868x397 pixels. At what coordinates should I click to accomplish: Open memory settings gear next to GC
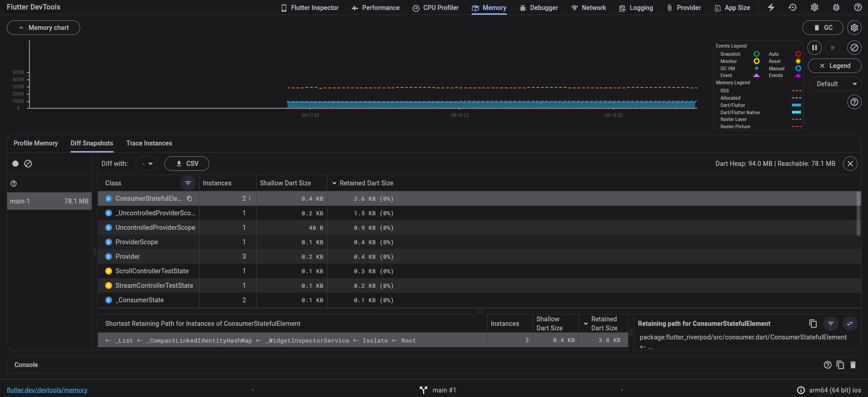click(x=854, y=28)
